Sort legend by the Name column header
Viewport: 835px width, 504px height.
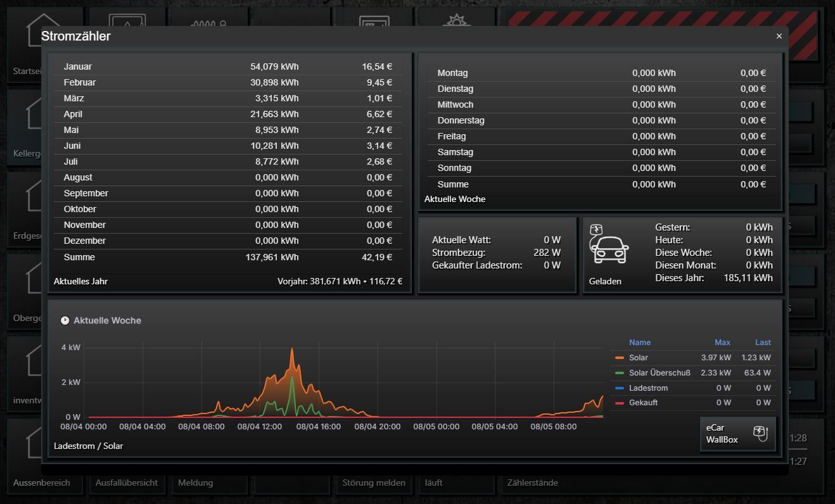(x=640, y=343)
